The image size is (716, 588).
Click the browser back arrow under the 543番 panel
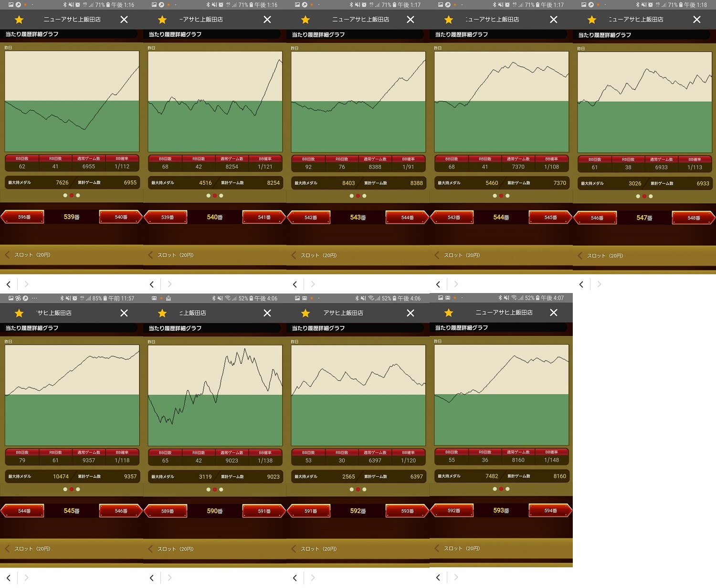(x=295, y=284)
